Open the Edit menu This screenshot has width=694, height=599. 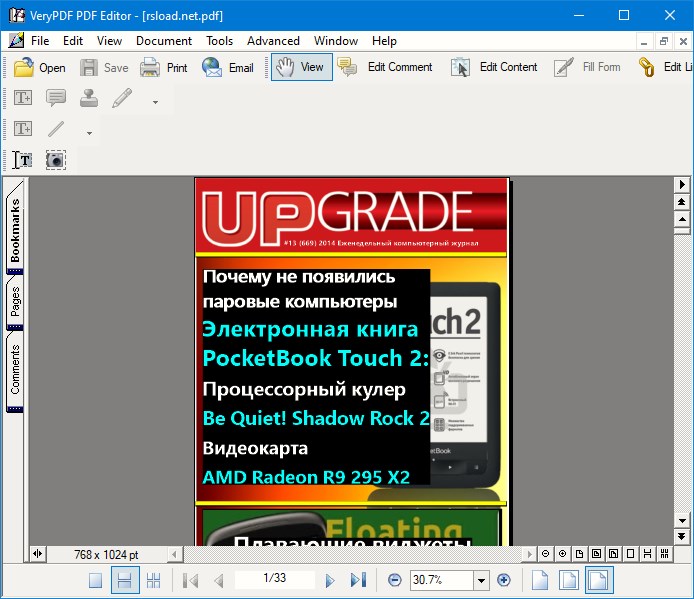click(73, 41)
